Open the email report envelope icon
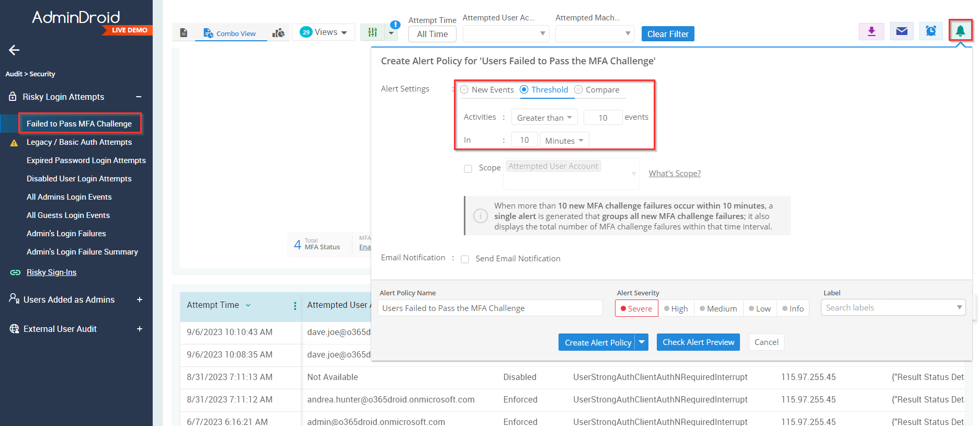The width and height of the screenshot is (980, 426). (902, 32)
